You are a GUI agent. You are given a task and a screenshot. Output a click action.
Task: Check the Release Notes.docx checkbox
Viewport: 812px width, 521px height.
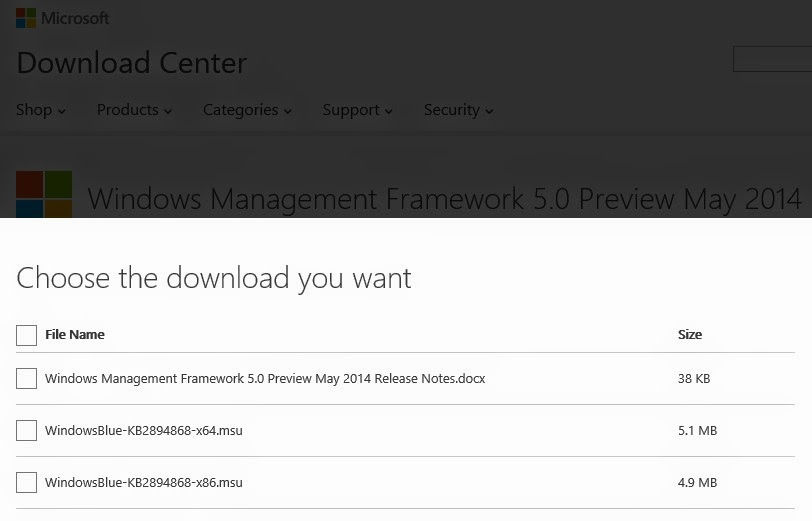click(26, 379)
